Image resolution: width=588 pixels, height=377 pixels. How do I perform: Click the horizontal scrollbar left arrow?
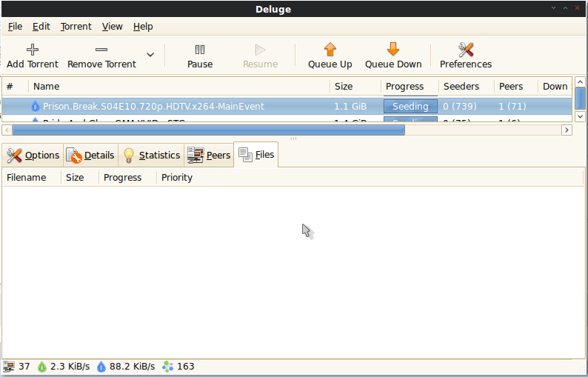(x=7, y=130)
